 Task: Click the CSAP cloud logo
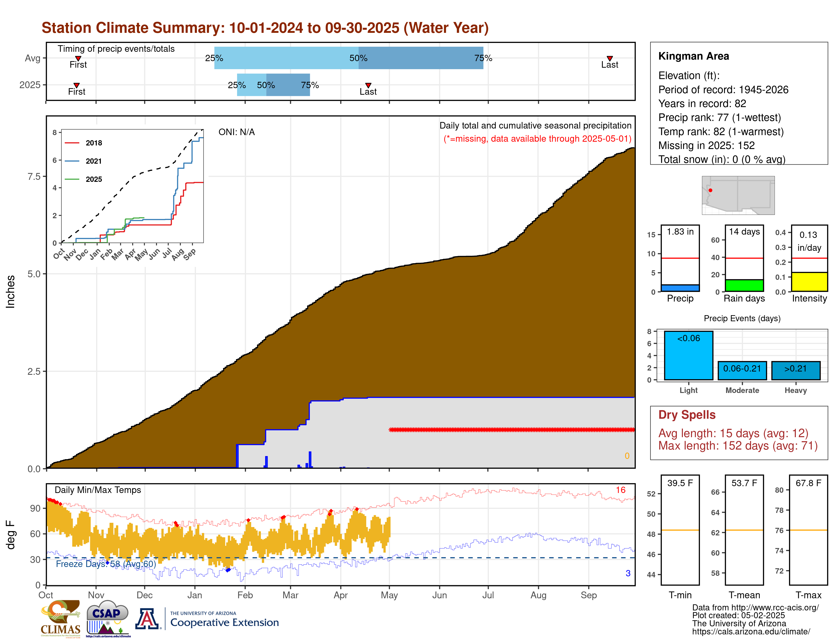[x=108, y=618]
